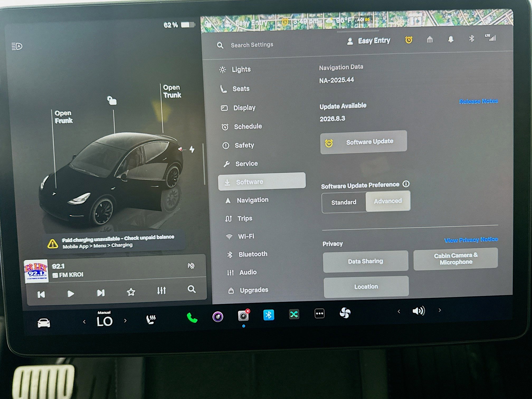This screenshot has width=532, height=399.
Task: Tap the charging lightning bolt icon
Action: [x=192, y=149]
